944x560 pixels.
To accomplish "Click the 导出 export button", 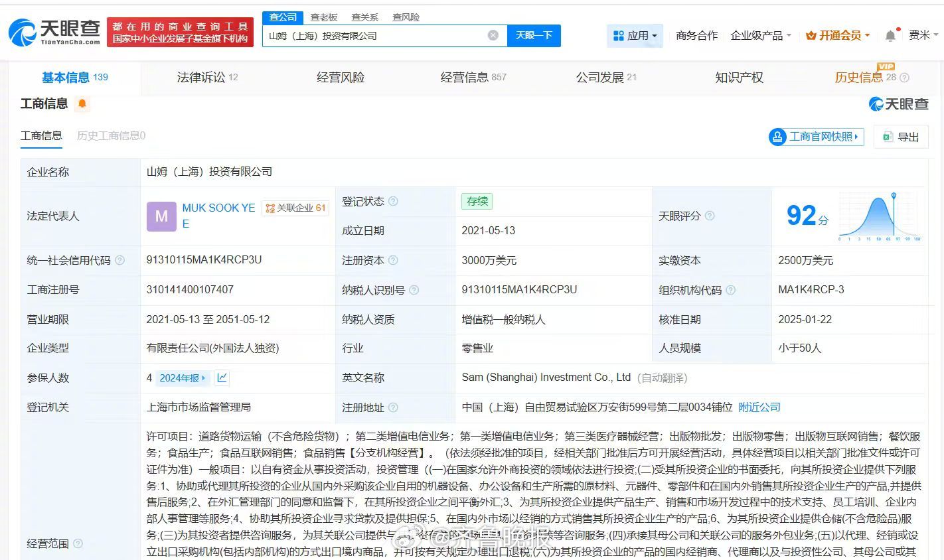I will point(901,137).
